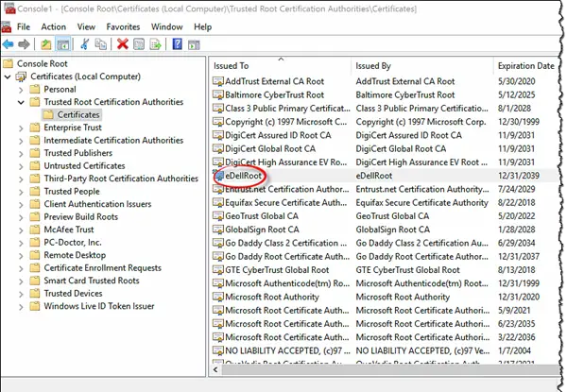Screen dimensions: 567x392
Task: Select the Equifax Secure Certificate Auth... row
Action: point(385,203)
